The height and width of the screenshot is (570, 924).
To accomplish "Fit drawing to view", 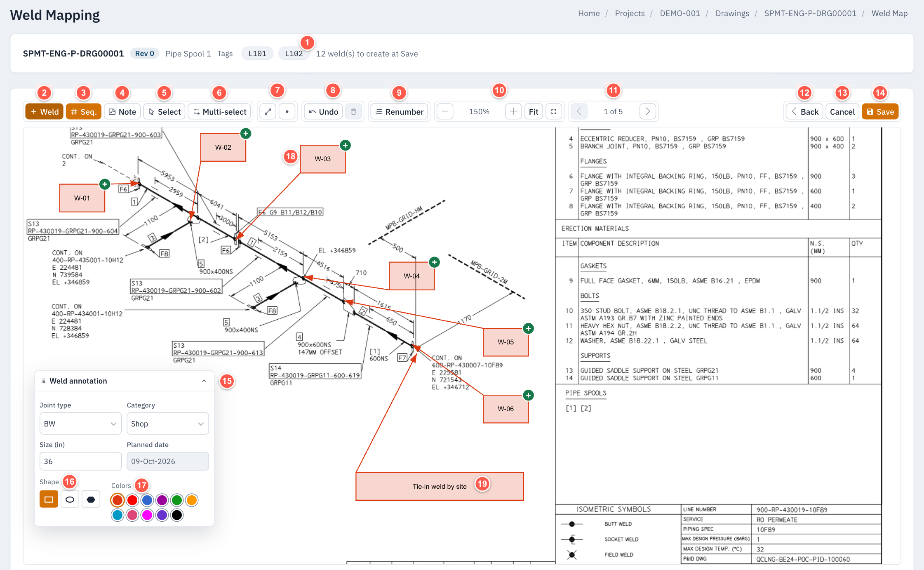I will click(534, 112).
